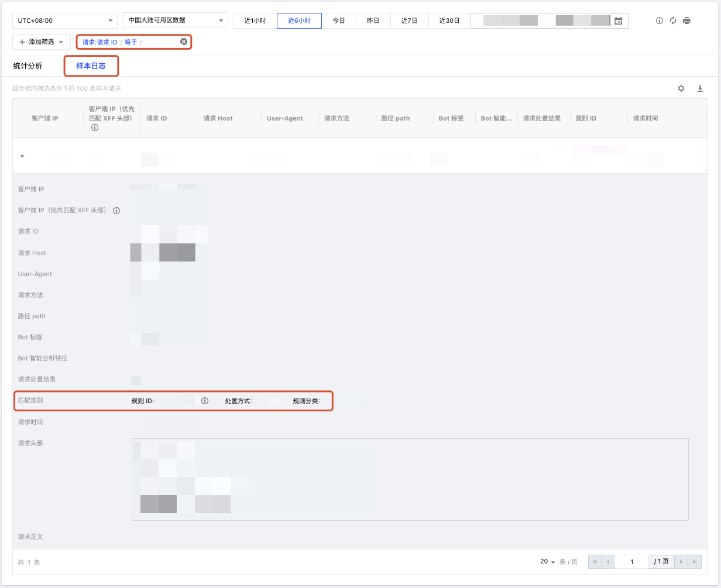This screenshot has height=588, width=721.
Task: Open the 添加筛选 filter button
Action: point(42,42)
